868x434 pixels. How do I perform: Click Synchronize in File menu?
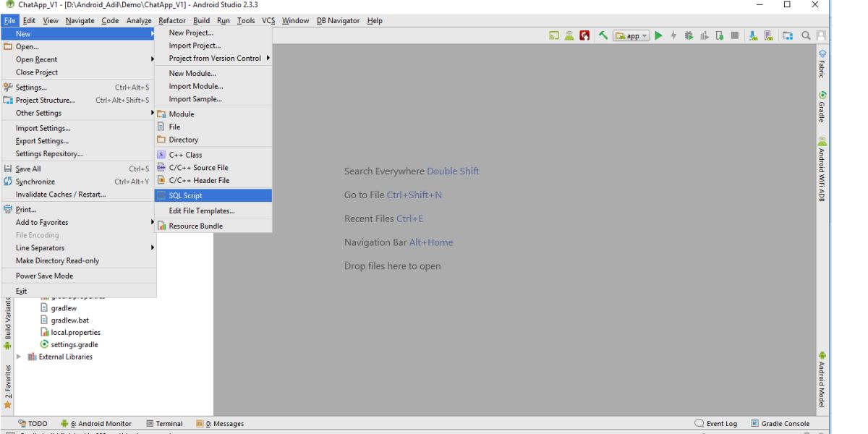point(79,182)
